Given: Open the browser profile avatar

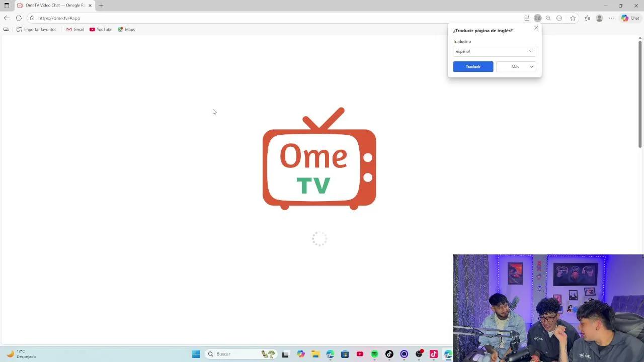Looking at the screenshot, I should coord(599,18).
